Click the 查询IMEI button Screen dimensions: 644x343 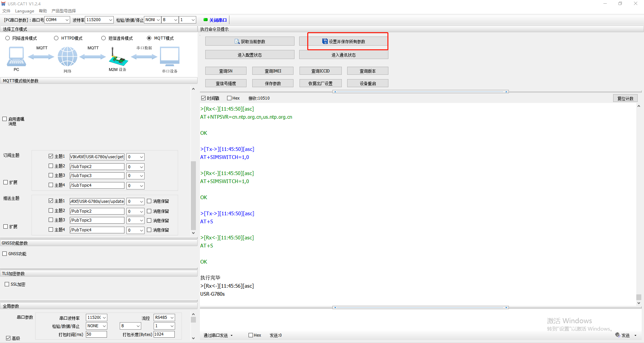[273, 71]
